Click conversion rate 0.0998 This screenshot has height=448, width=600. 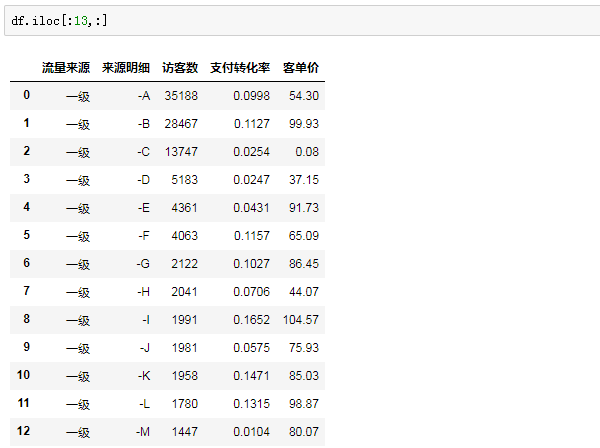coord(251,96)
